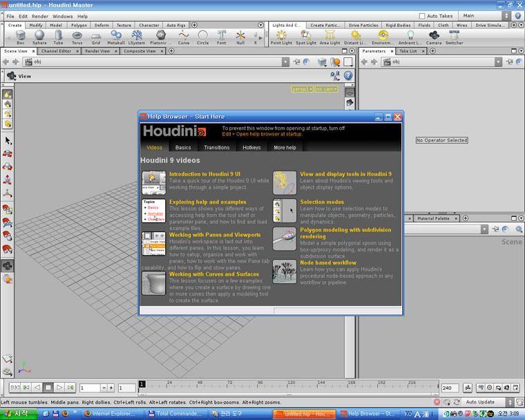The image size is (525, 420).
Task: Add an Environment light
Action: pos(383,37)
